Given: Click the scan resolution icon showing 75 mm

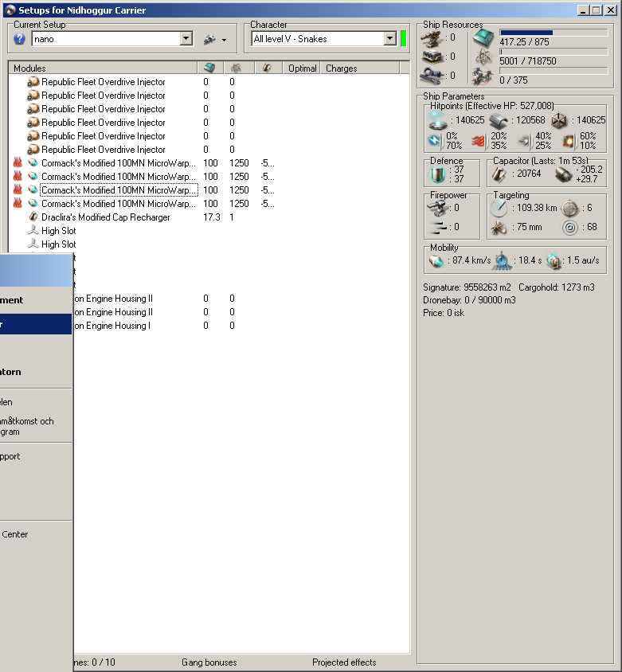Looking at the screenshot, I should point(499,228).
